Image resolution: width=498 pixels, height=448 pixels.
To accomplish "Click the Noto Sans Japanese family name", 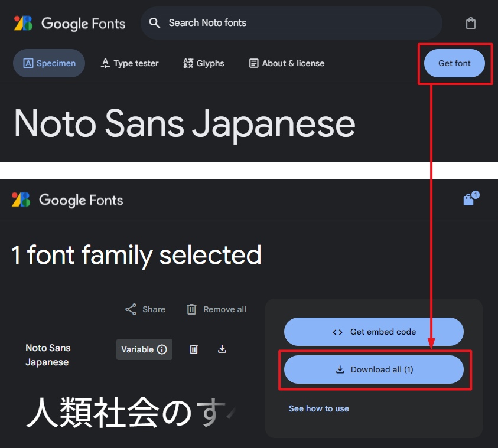I will point(48,355).
